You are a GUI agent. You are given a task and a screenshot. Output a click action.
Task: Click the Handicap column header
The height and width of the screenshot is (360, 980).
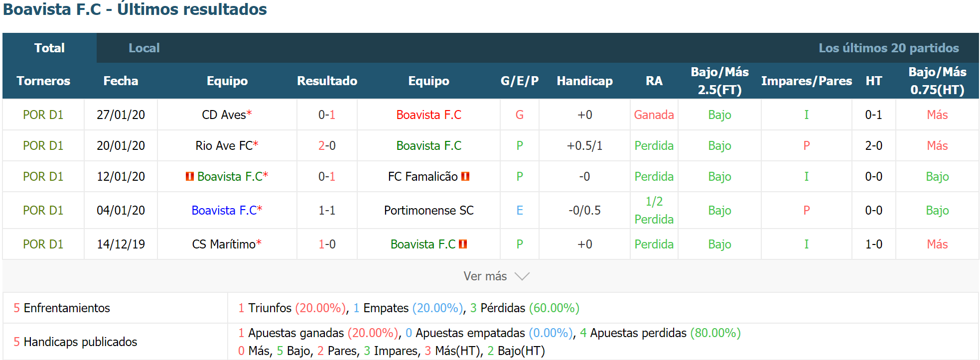584,81
